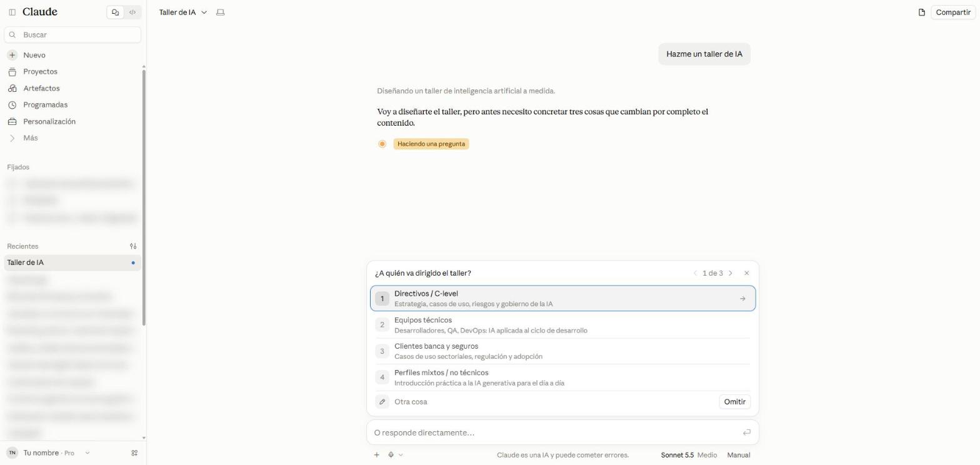
Task: Click the TN avatar
Action: coord(12,453)
